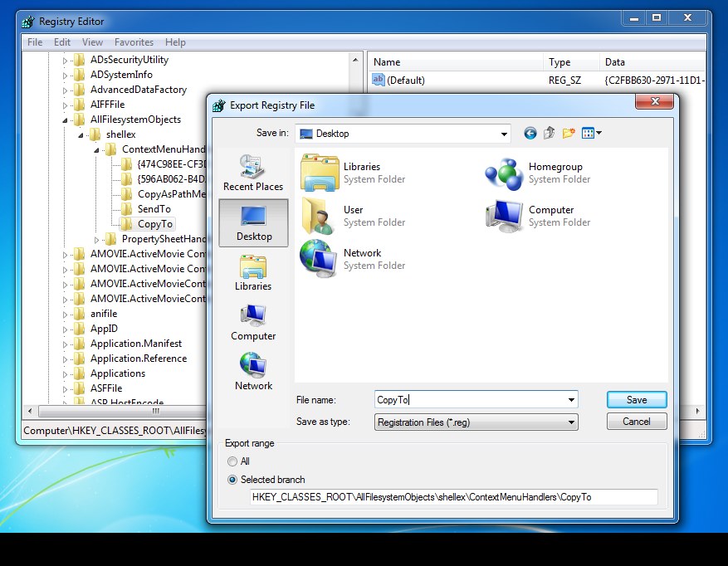Select Desktop in the places bar
728x566 pixels.
(253, 223)
